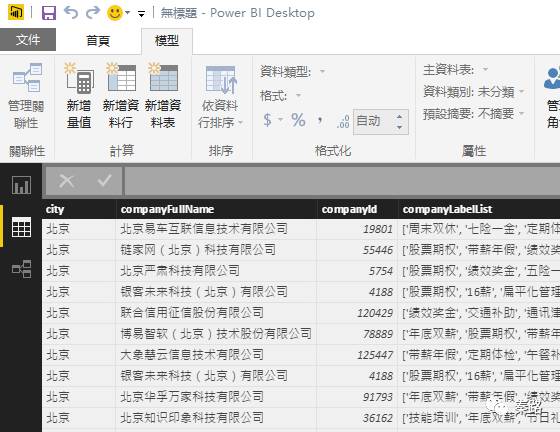Switch to Data view in sidebar

point(21,227)
